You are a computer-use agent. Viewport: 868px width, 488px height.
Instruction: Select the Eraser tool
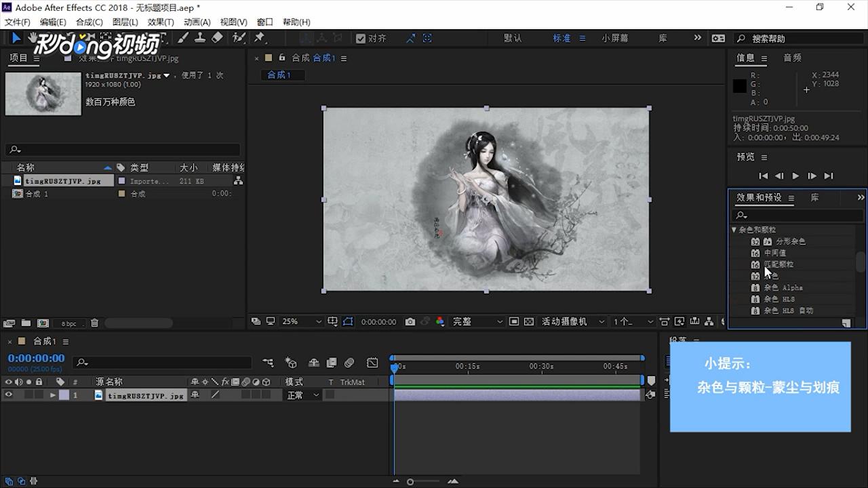tap(217, 39)
